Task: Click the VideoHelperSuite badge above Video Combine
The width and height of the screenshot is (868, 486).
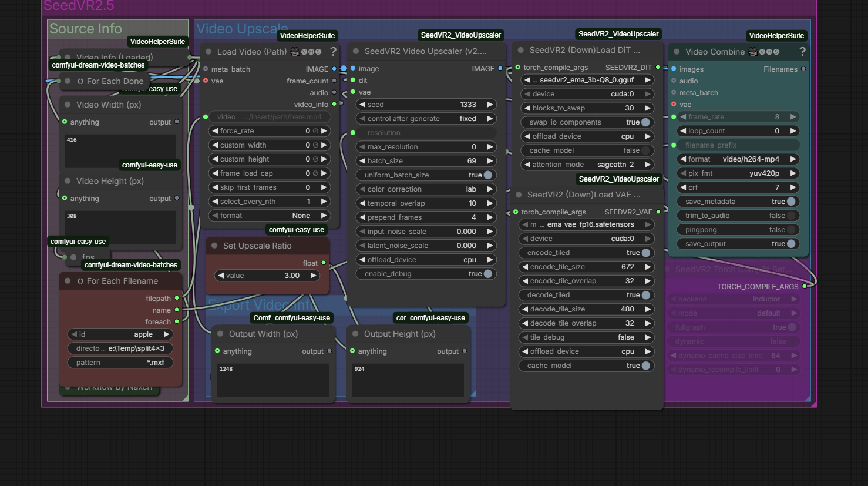Action: click(776, 36)
